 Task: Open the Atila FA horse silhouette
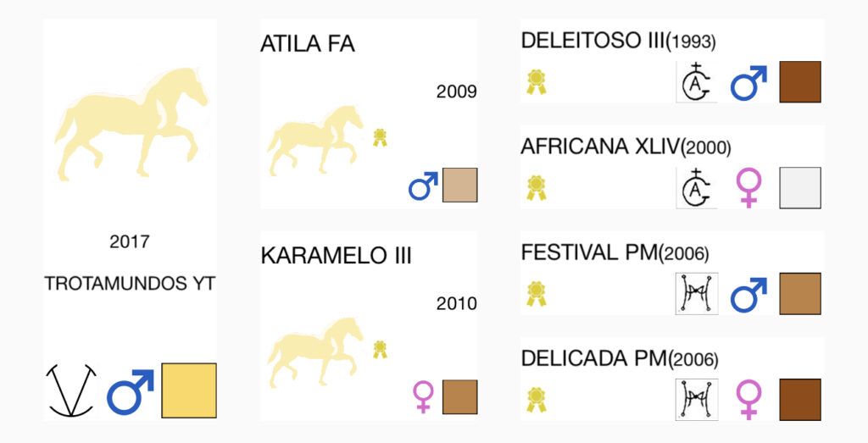tap(315, 141)
